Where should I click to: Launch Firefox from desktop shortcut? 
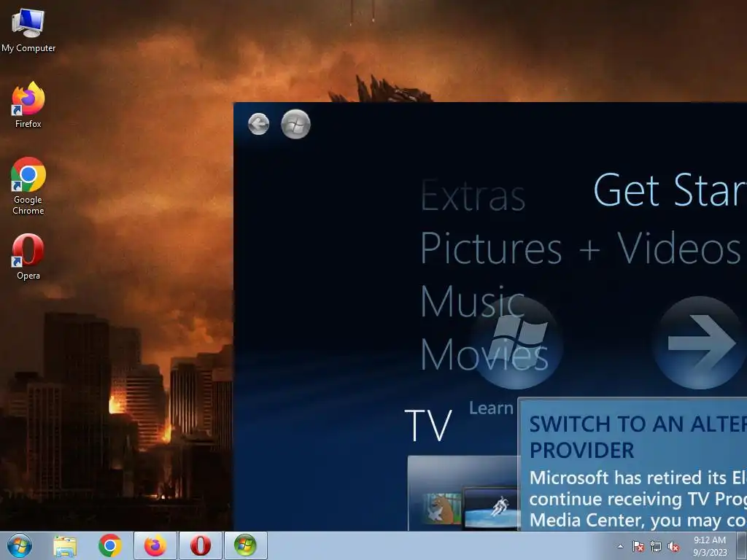tap(28, 105)
